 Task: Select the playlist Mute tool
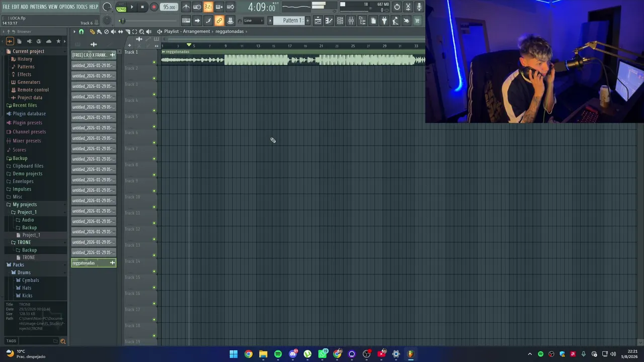pyautogui.click(x=113, y=32)
